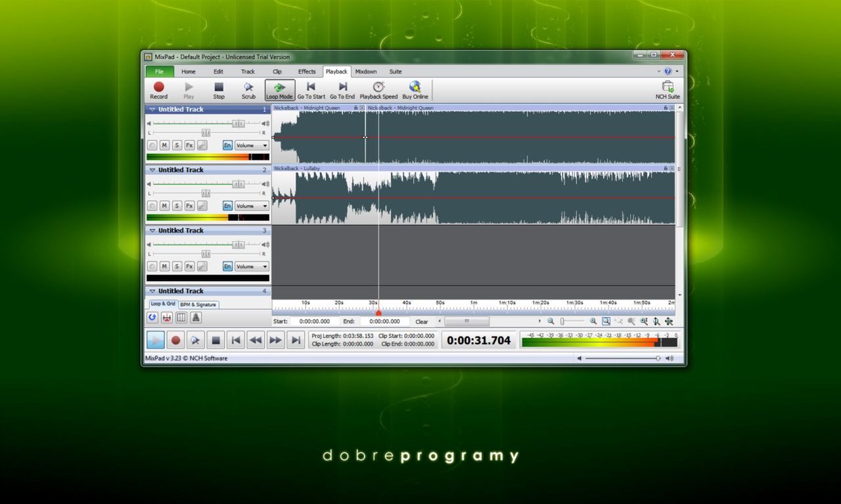The image size is (841, 504).
Task: Click the transport Fast Forward button
Action: coord(275,340)
